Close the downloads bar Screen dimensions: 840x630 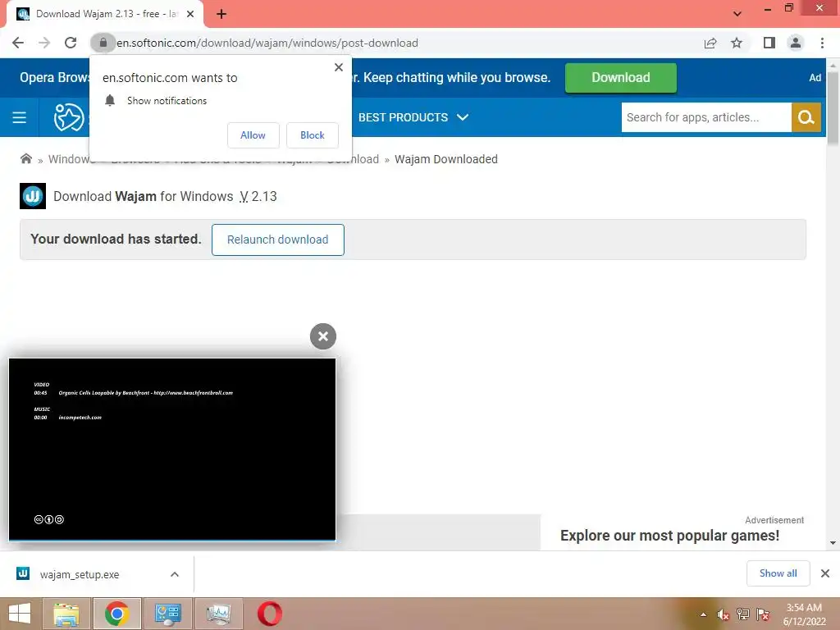tap(825, 573)
